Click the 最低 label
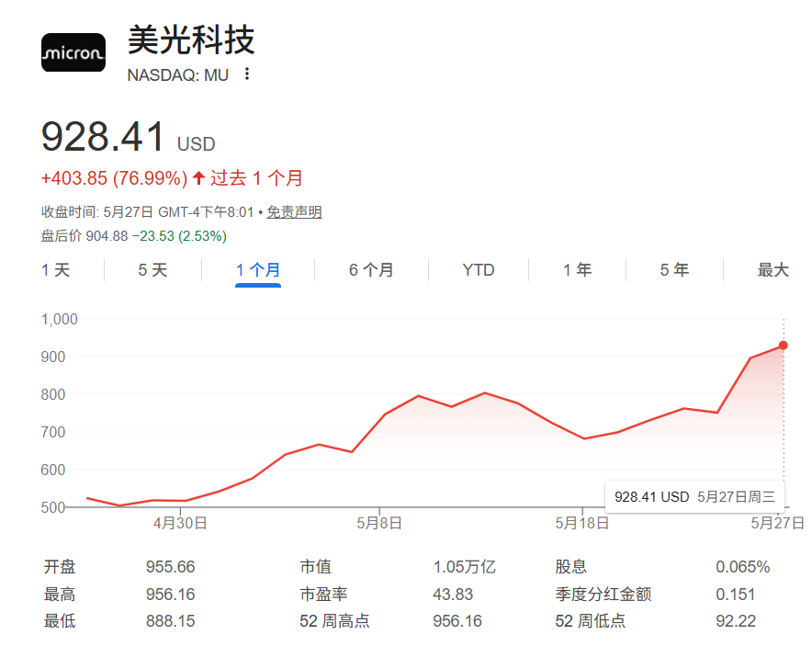This screenshot has width=812, height=646. point(60,620)
